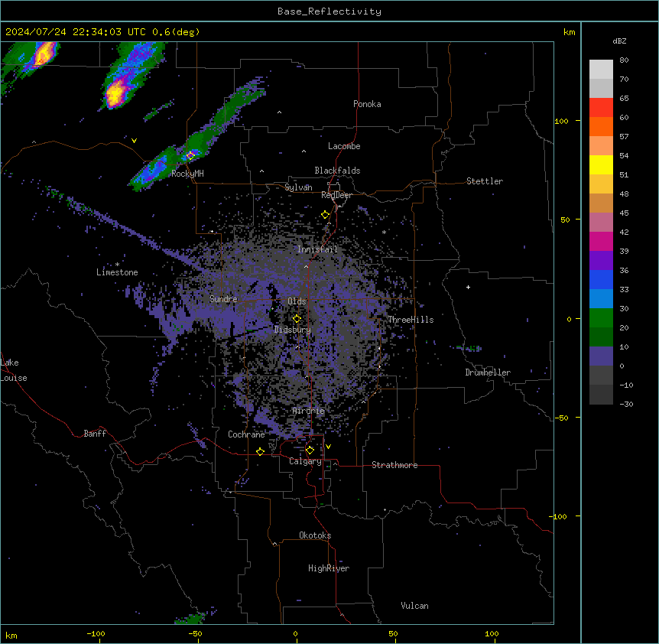The width and height of the screenshot is (659, 644).
Task: Pick the magenta 42–39 dBZ legend swatch
Action: click(601, 241)
